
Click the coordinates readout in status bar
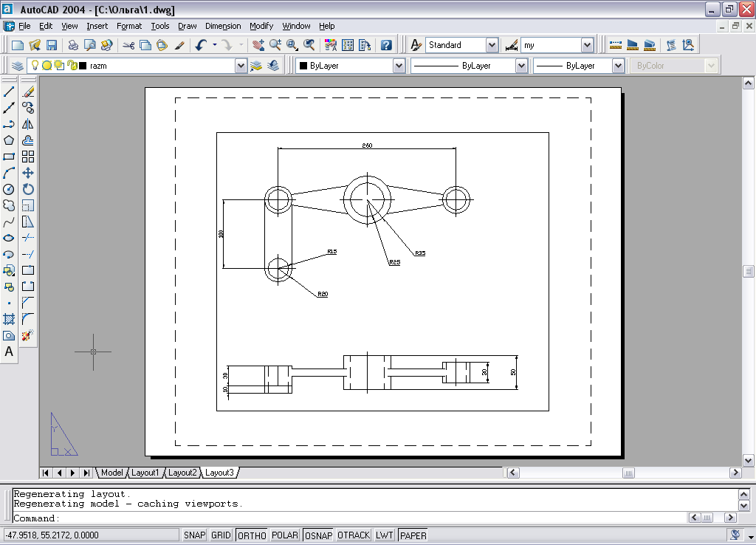tap(91, 535)
